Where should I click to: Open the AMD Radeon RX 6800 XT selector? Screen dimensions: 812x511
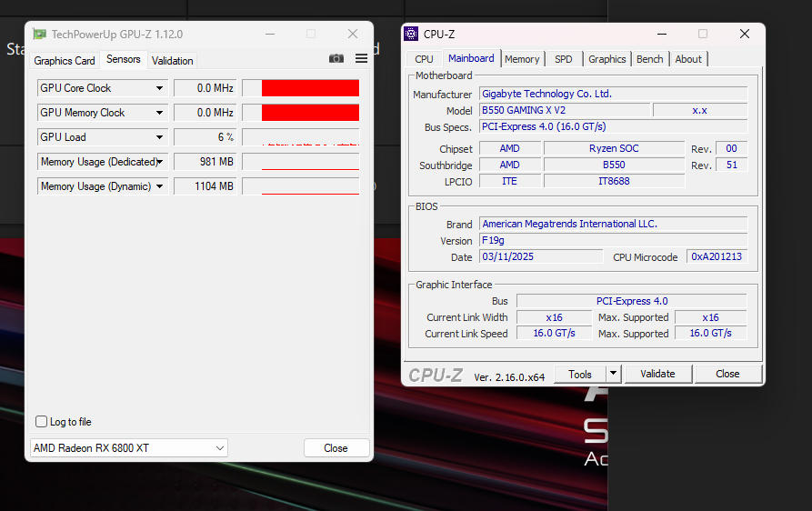(x=129, y=448)
